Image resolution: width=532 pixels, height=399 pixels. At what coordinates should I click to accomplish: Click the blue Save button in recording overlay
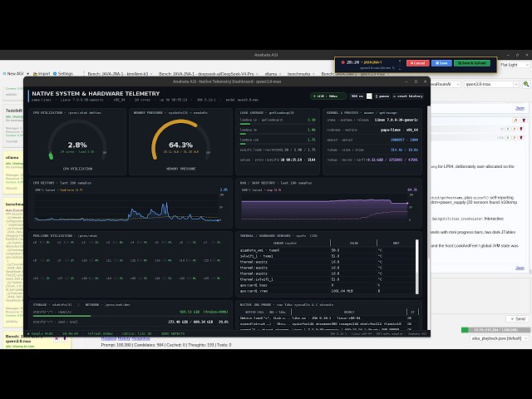click(441, 63)
